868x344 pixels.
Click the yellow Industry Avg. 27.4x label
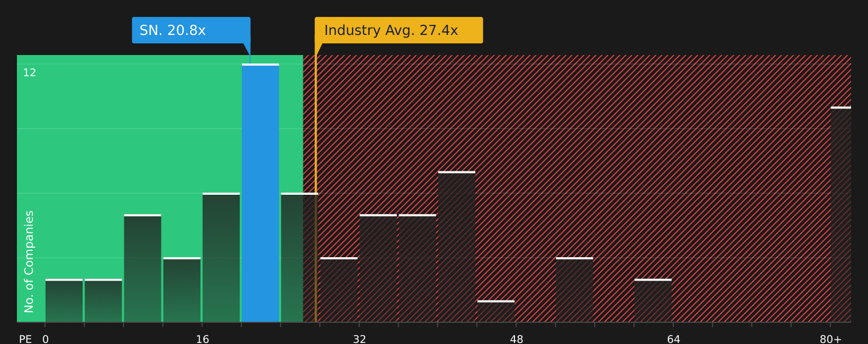coord(399,30)
